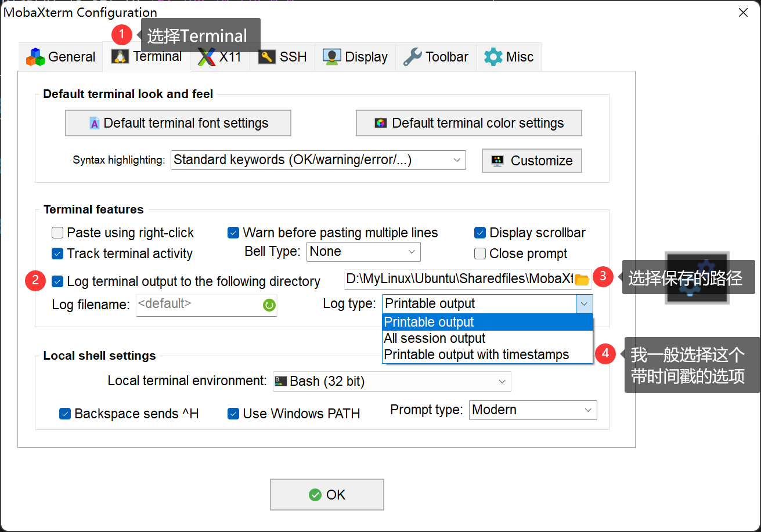Switch to the Misc tab
The width and height of the screenshot is (761, 532).
coord(509,57)
